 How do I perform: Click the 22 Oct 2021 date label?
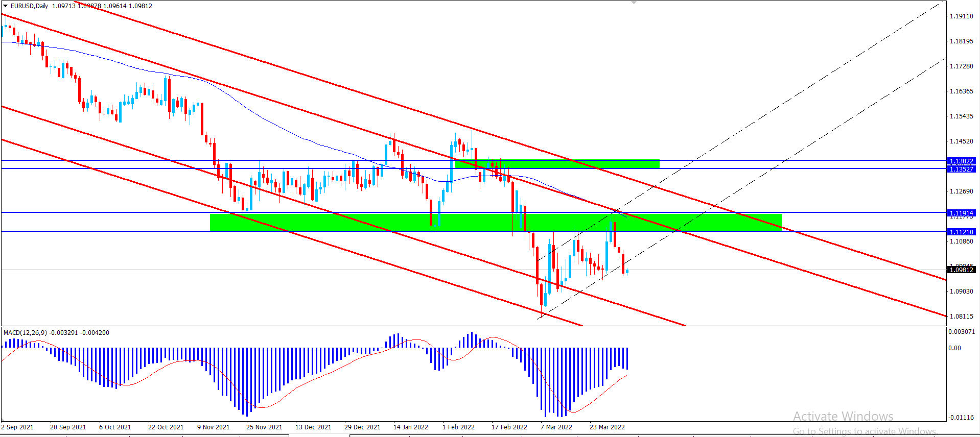(166, 427)
